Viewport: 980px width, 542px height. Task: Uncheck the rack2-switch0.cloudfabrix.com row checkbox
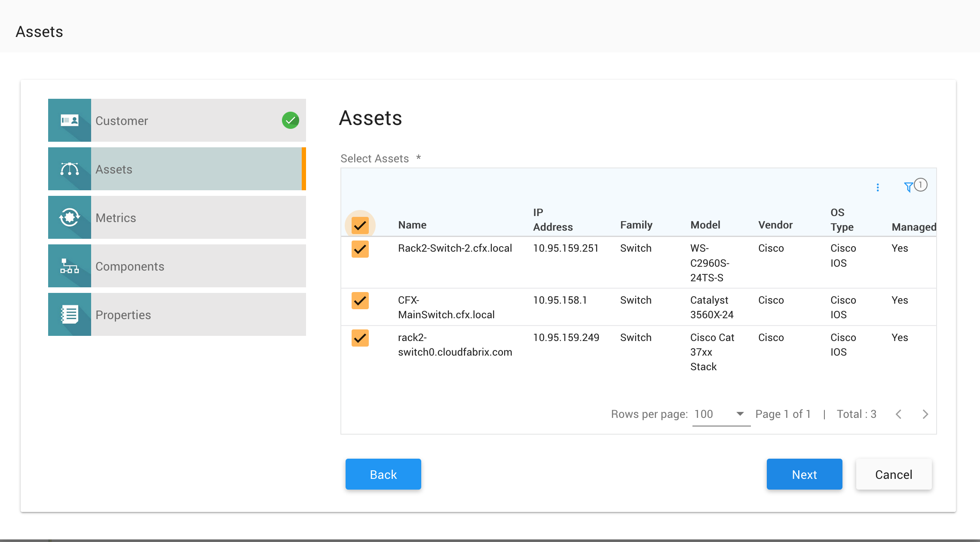(x=360, y=338)
